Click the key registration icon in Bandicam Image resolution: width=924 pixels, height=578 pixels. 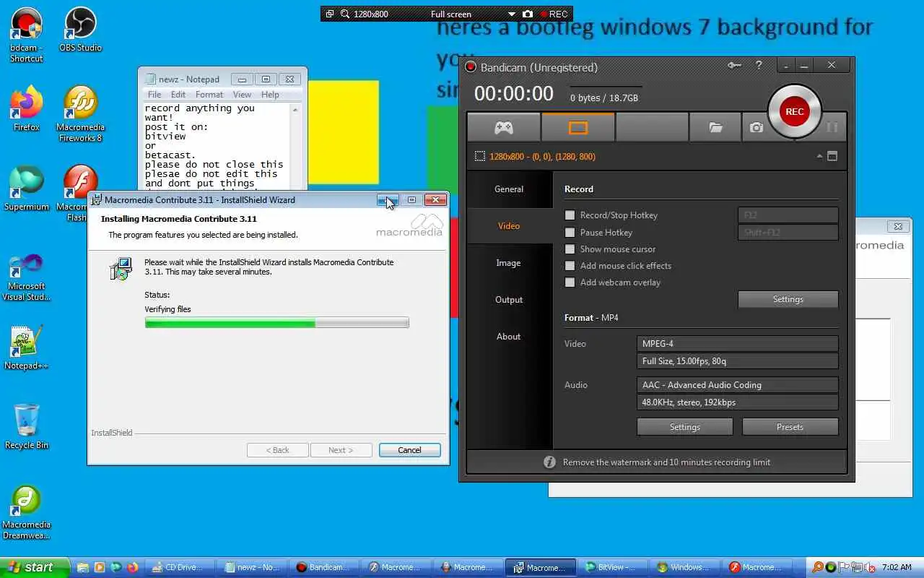coord(734,65)
